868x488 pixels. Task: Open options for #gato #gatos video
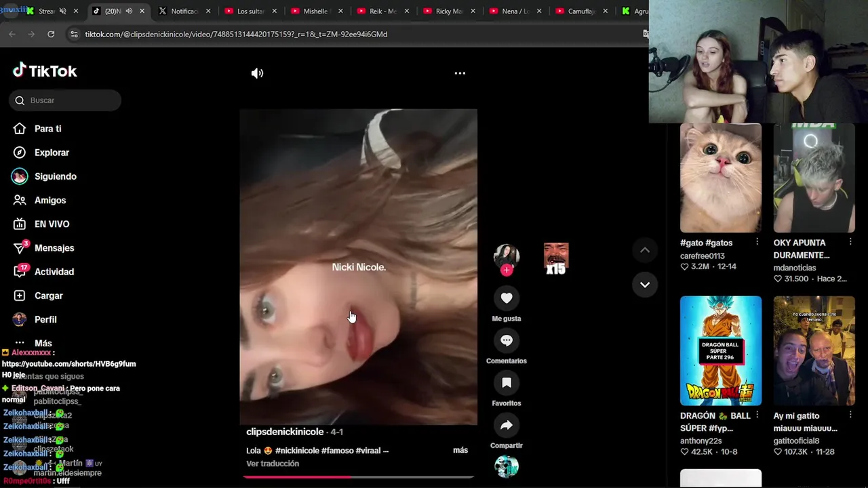click(757, 243)
